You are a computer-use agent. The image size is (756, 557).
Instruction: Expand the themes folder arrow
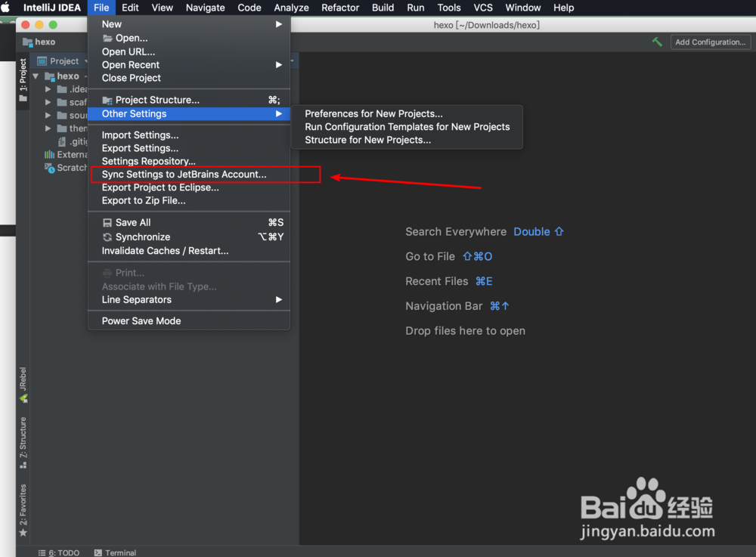[x=48, y=128]
